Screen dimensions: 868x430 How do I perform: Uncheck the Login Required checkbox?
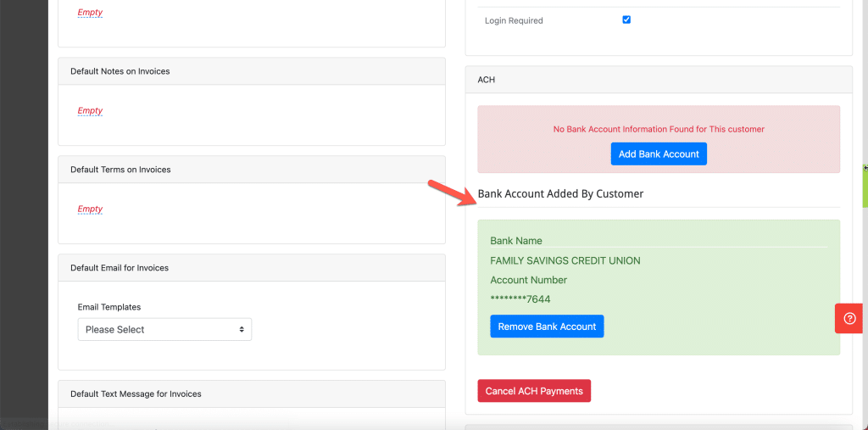click(x=626, y=20)
